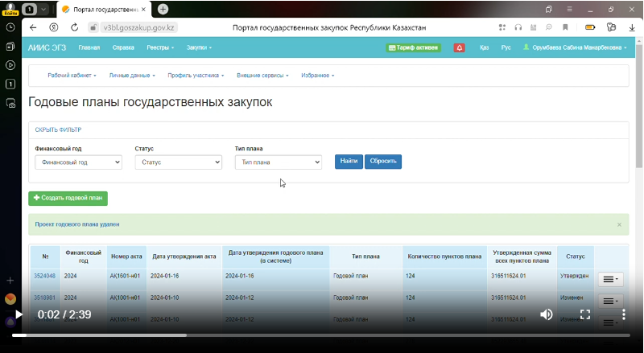The height and width of the screenshot is (353, 644).
Task: Dismiss the 'Проект годового плана удален' alert
Action: (x=619, y=225)
